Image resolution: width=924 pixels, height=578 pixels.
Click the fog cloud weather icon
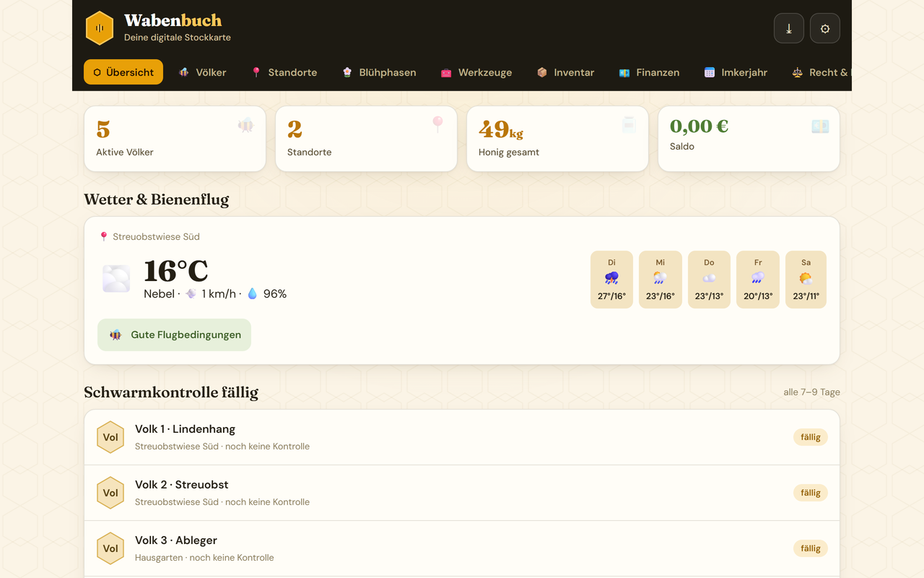(x=116, y=278)
